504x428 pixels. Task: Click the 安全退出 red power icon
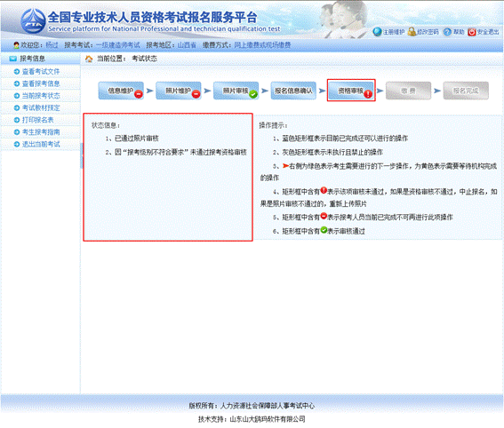pyautogui.click(x=471, y=32)
